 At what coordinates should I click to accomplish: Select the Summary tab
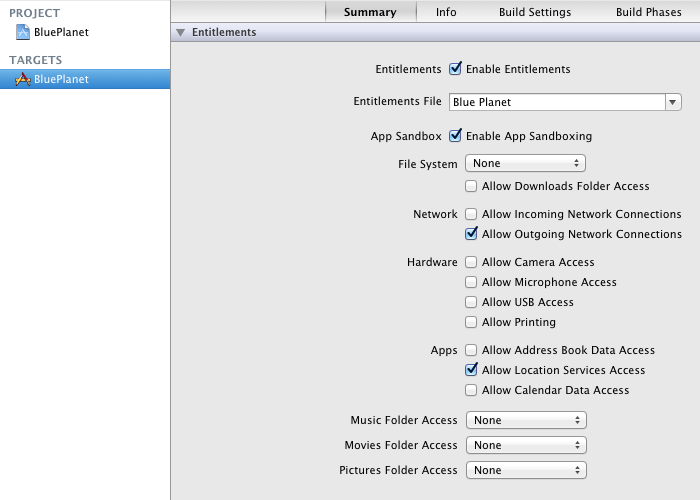point(369,12)
